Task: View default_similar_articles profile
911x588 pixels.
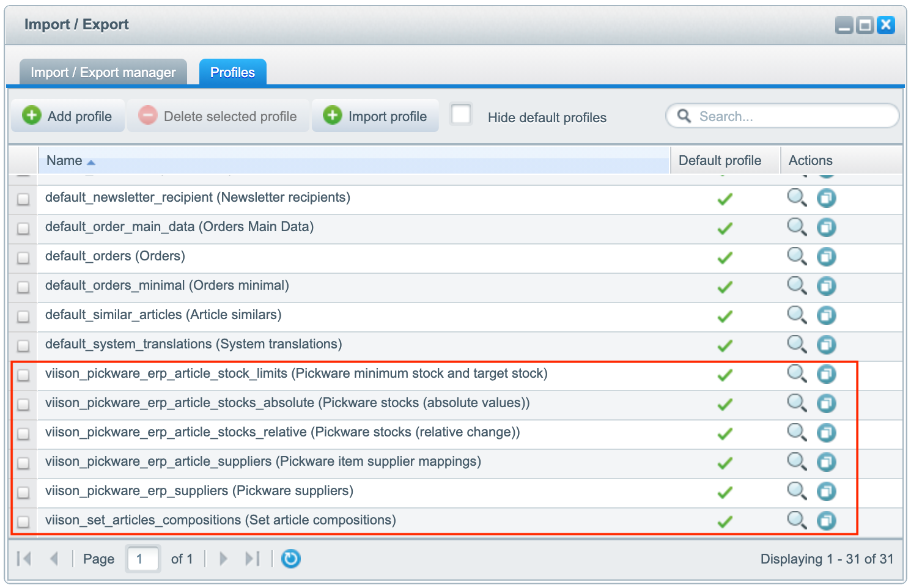Action: tap(797, 315)
